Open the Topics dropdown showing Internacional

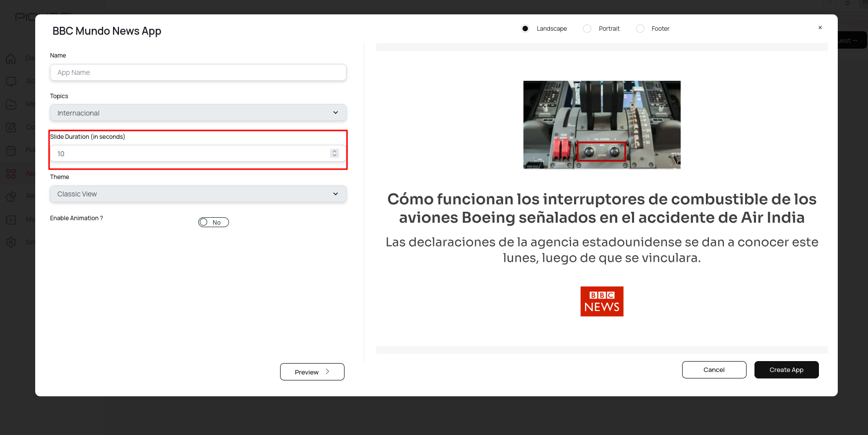click(x=198, y=113)
